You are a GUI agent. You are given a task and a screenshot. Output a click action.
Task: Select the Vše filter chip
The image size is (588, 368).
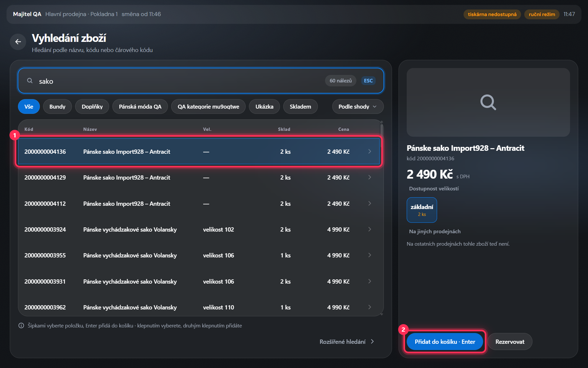pyautogui.click(x=29, y=107)
